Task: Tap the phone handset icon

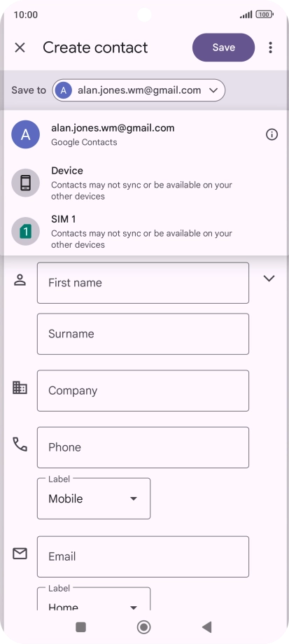Action: point(20,444)
